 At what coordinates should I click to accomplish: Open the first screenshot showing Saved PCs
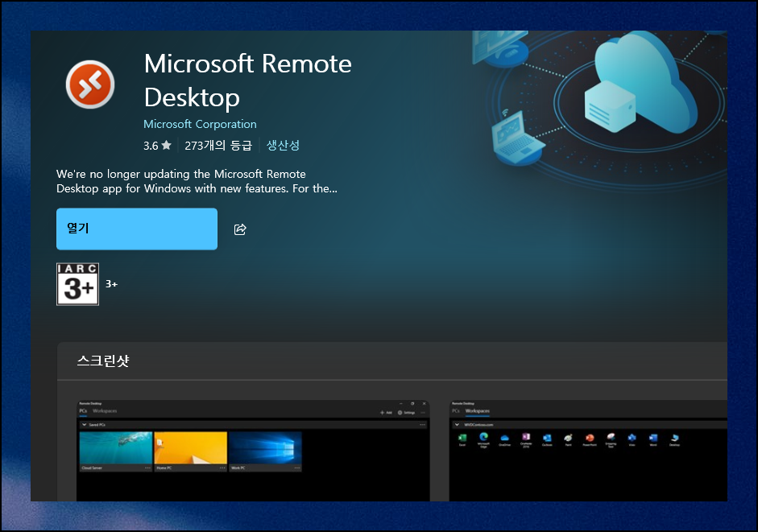[x=253, y=451]
